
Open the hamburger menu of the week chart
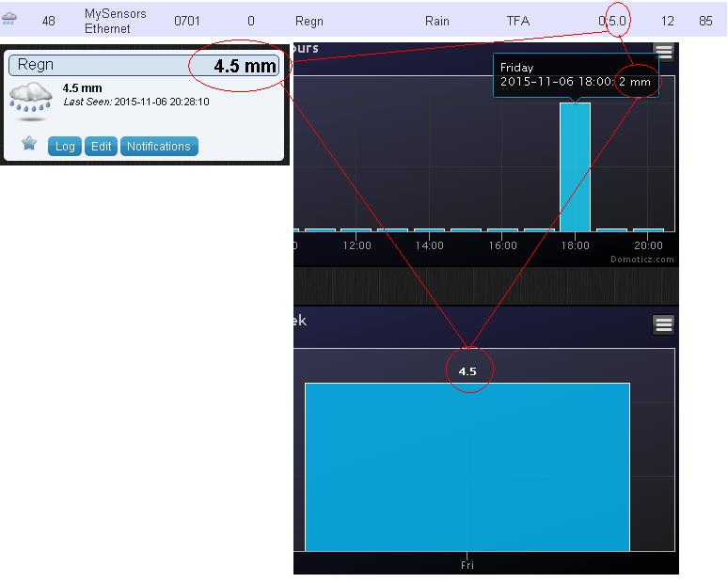(664, 324)
